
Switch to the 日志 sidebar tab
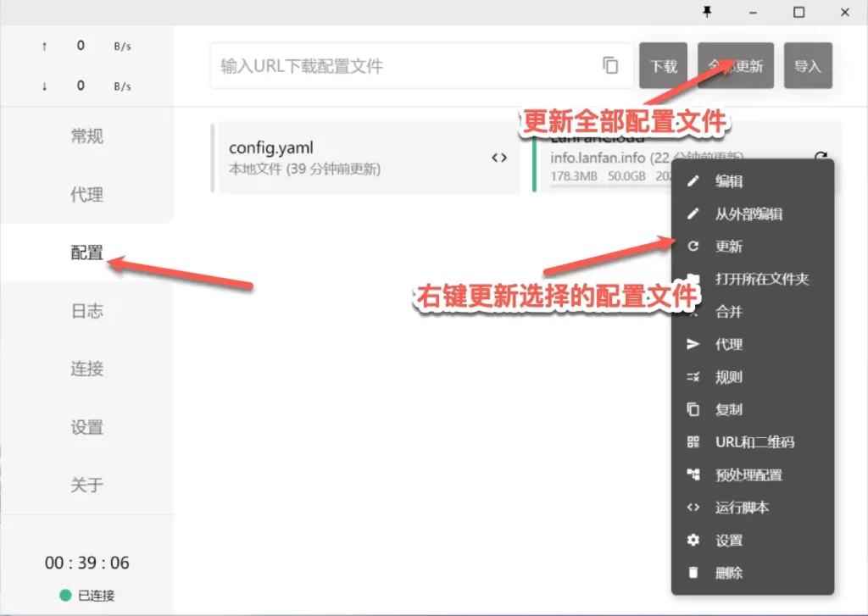(86, 311)
